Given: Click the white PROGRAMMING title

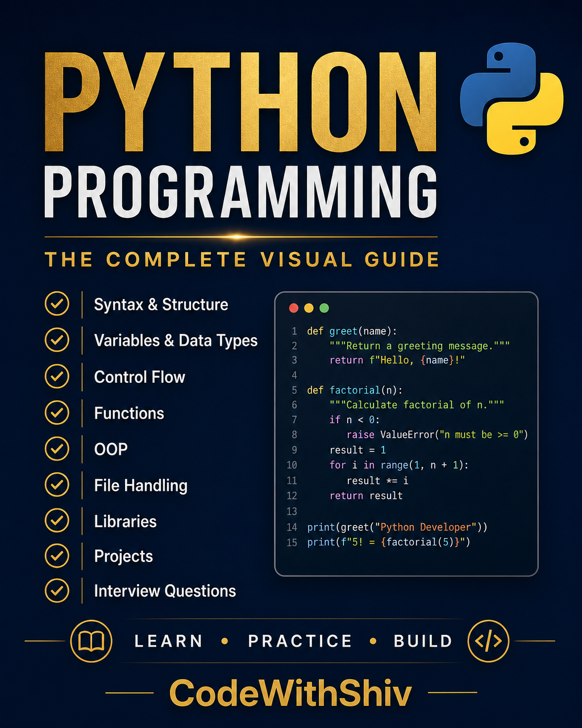Looking at the screenshot, I should click(x=241, y=192).
